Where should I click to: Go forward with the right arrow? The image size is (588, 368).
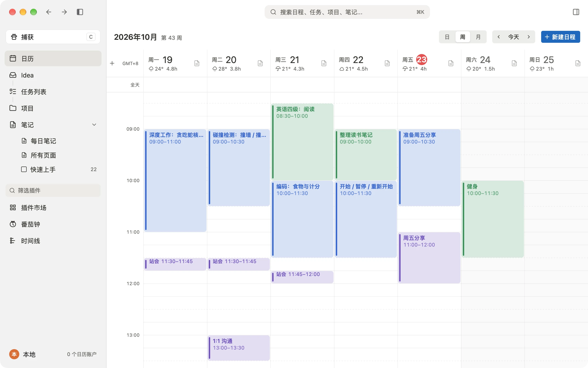[x=64, y=12]
